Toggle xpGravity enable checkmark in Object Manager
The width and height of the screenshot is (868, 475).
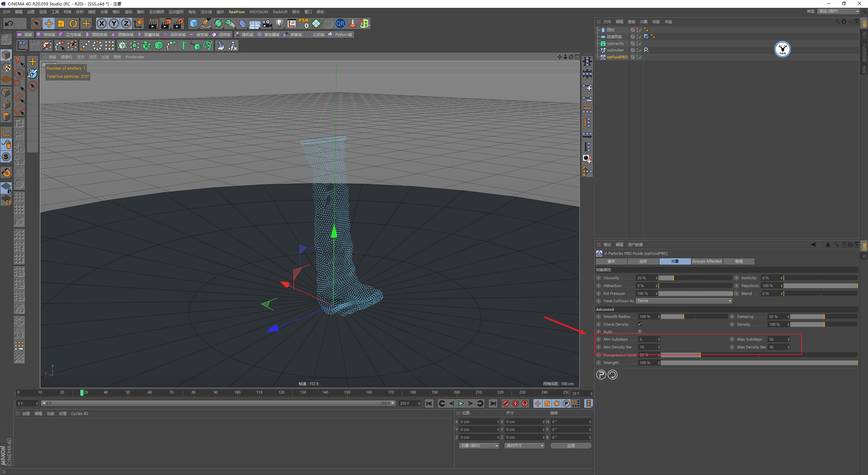pyautogui.click(x=640, y=44)
